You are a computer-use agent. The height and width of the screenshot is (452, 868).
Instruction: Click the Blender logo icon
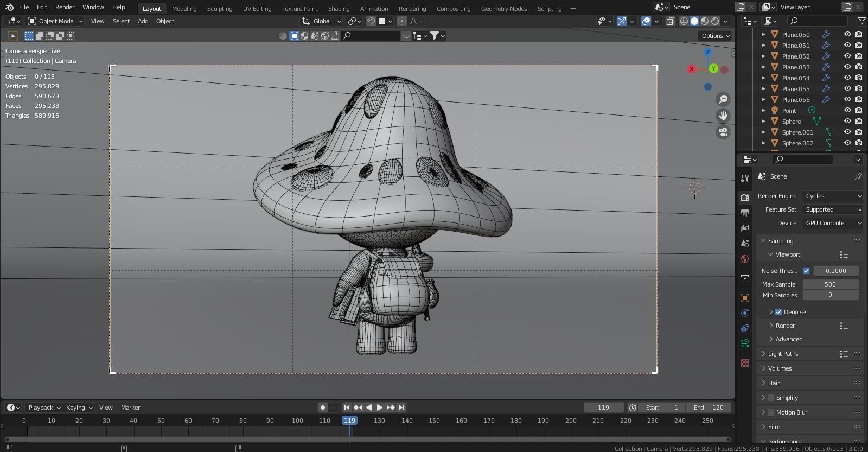(x=9, y=7)
